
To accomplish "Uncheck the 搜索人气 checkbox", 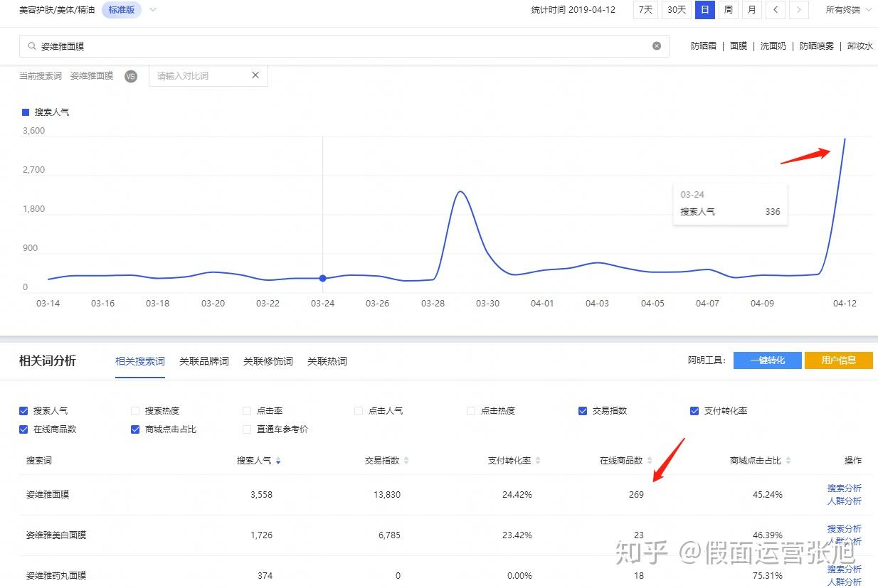I will click(23, 411).
